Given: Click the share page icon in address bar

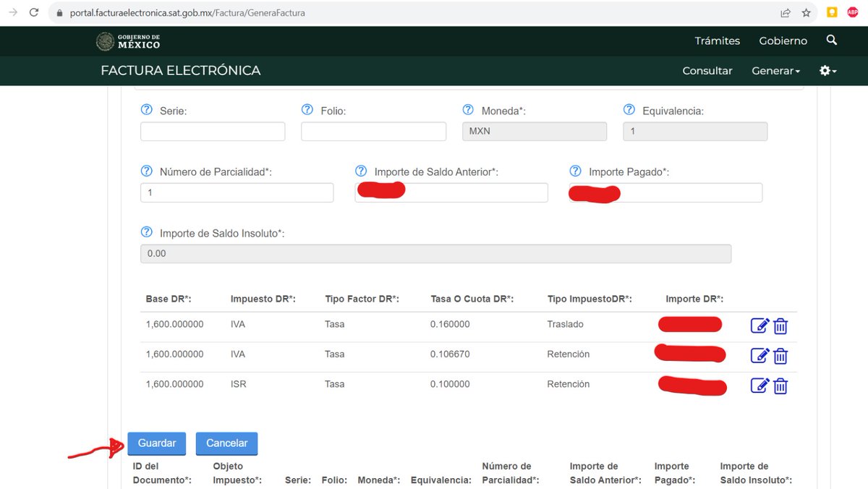Looking at the screenshot, I should coord(785,13).
